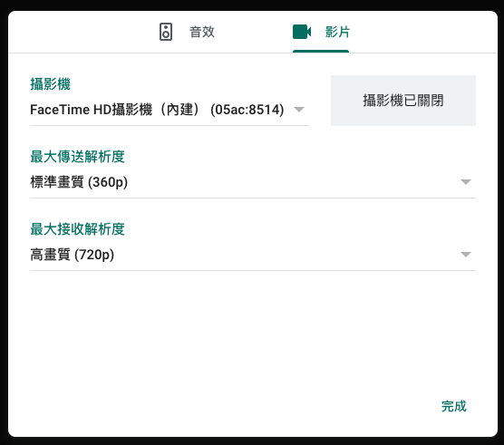Click 完成 to close settings
504x445 pixels.
click(453, 406)
